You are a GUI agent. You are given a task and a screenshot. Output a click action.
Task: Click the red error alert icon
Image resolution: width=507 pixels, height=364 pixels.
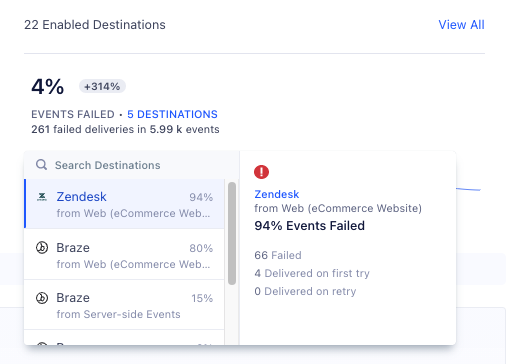coord(261,172)
